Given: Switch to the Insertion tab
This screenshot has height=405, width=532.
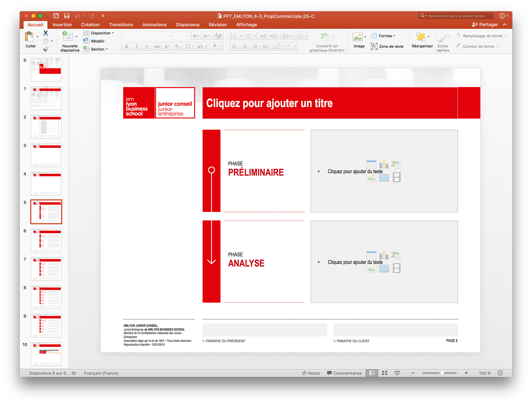Looking at the screenshot, I should (x=62, y=25).
